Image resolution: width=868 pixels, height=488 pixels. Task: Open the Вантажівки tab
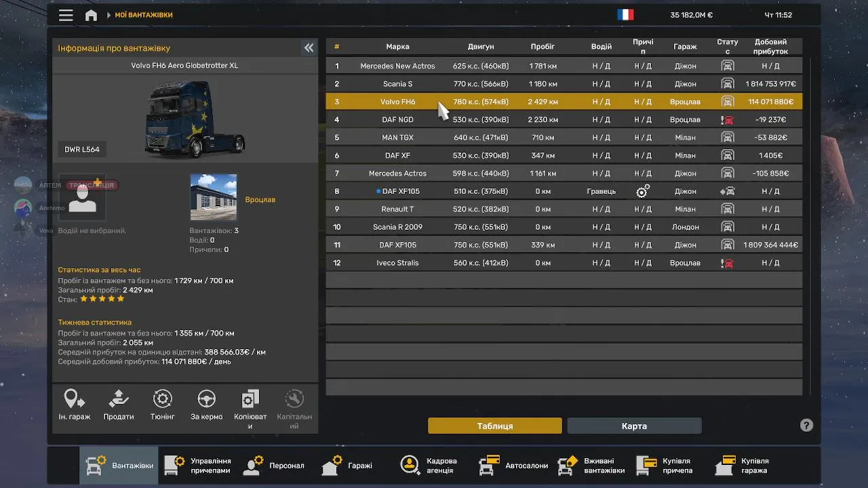[x=119, y=466]
